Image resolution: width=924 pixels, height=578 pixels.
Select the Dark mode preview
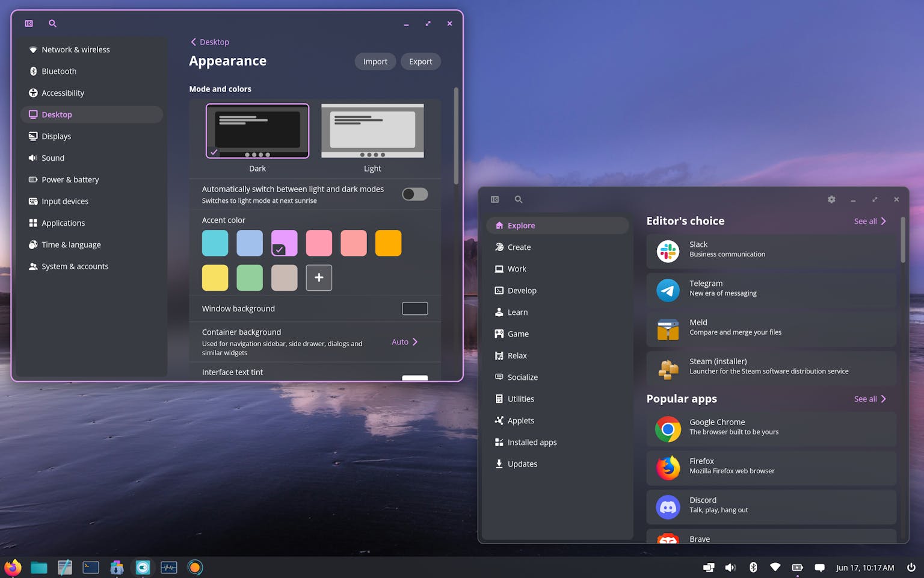(257, 131)
